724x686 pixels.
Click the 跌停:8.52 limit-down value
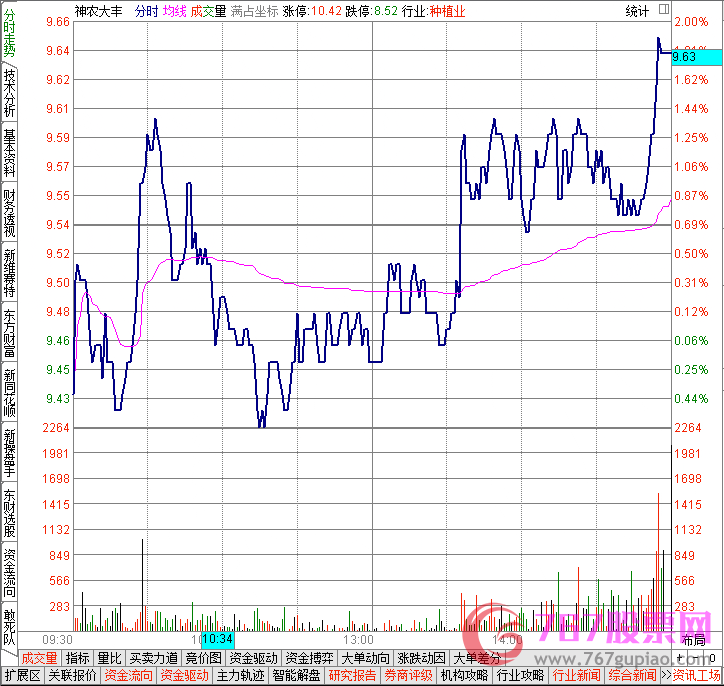coord(371,11)
